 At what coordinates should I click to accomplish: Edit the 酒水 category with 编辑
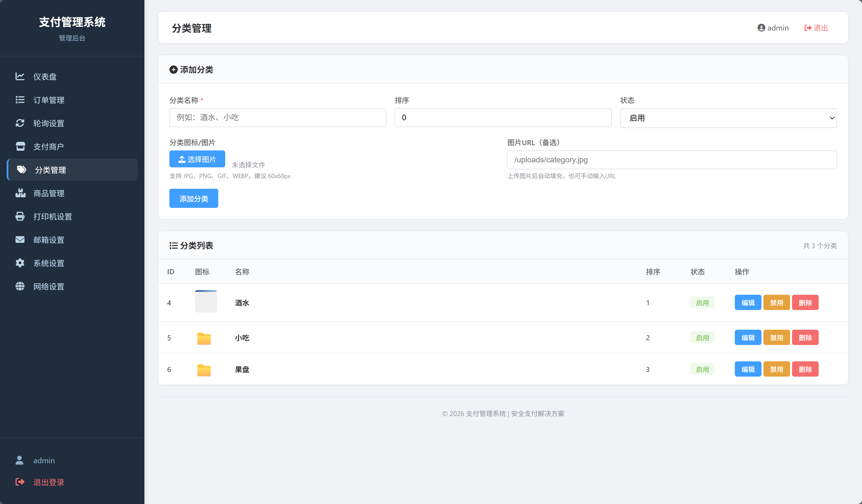click(x=748, y=303)
